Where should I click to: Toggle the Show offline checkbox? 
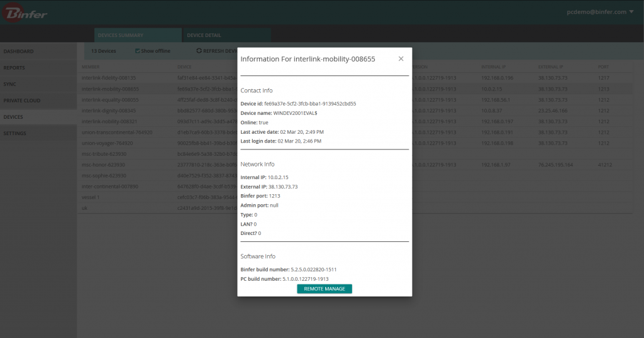tap(138, 51)
